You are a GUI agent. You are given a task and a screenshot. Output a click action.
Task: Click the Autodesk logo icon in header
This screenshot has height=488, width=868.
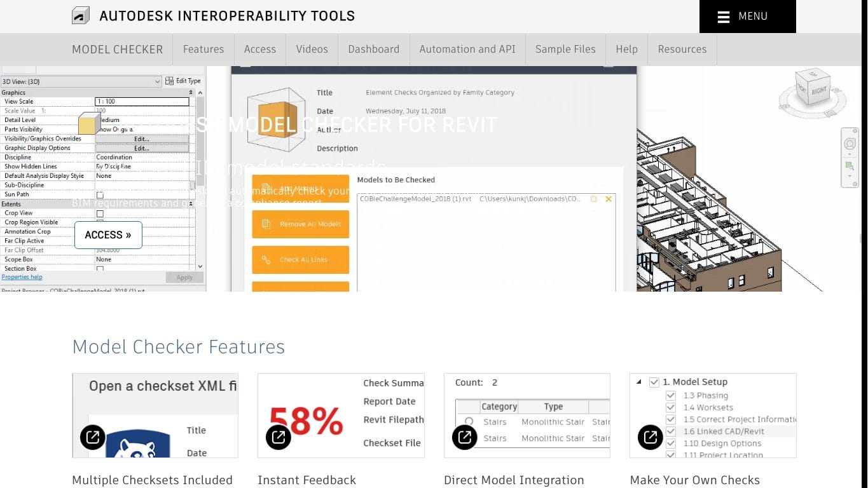click(x=81, y=16)
